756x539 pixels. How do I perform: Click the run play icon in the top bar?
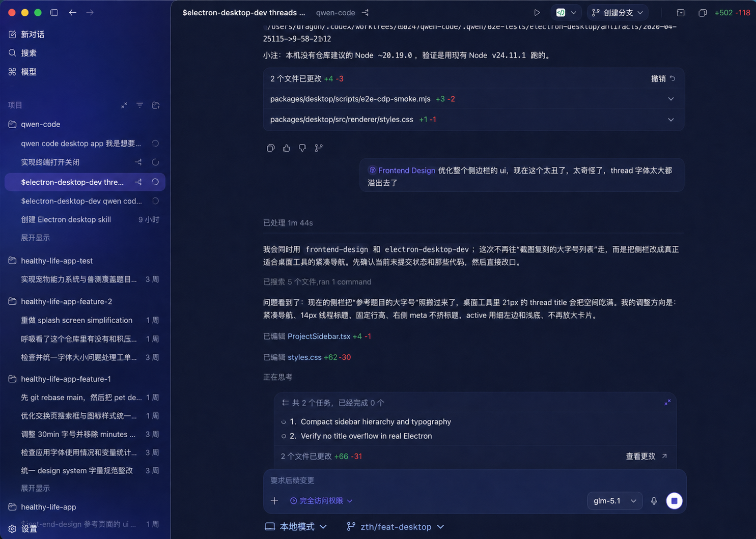coord(537,13)
